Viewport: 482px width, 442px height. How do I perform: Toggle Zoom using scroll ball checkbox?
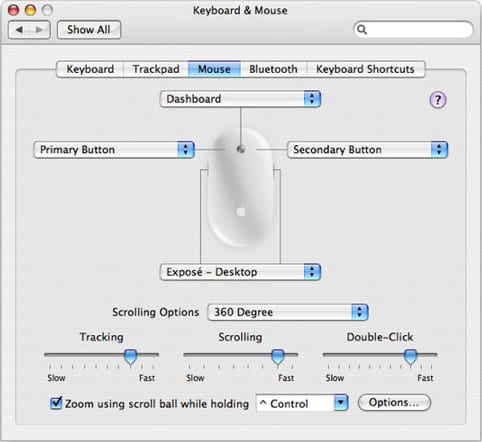[x=56, y=403]
